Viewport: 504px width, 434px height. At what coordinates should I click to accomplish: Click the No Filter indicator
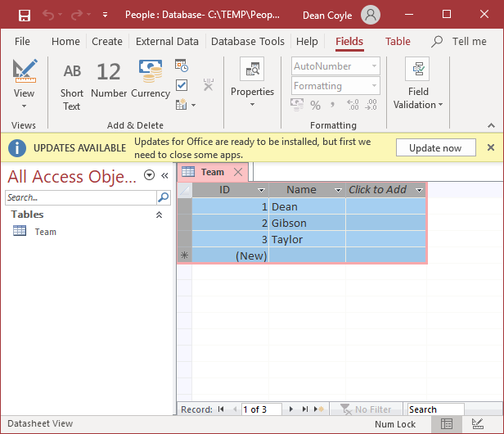(366, 409)
